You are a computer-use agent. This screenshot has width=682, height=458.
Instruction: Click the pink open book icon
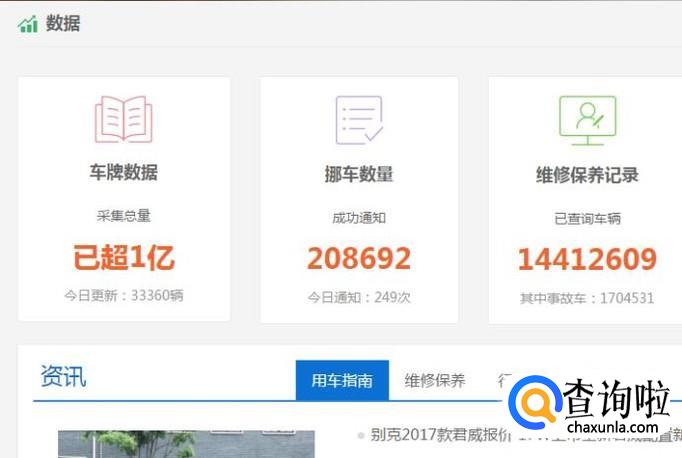coord(124,119)
